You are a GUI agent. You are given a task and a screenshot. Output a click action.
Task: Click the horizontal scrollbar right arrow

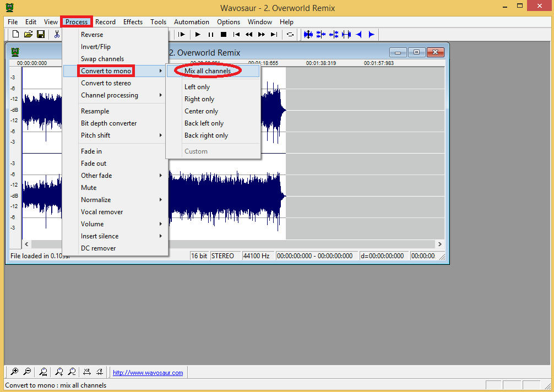tap(439, 244)
